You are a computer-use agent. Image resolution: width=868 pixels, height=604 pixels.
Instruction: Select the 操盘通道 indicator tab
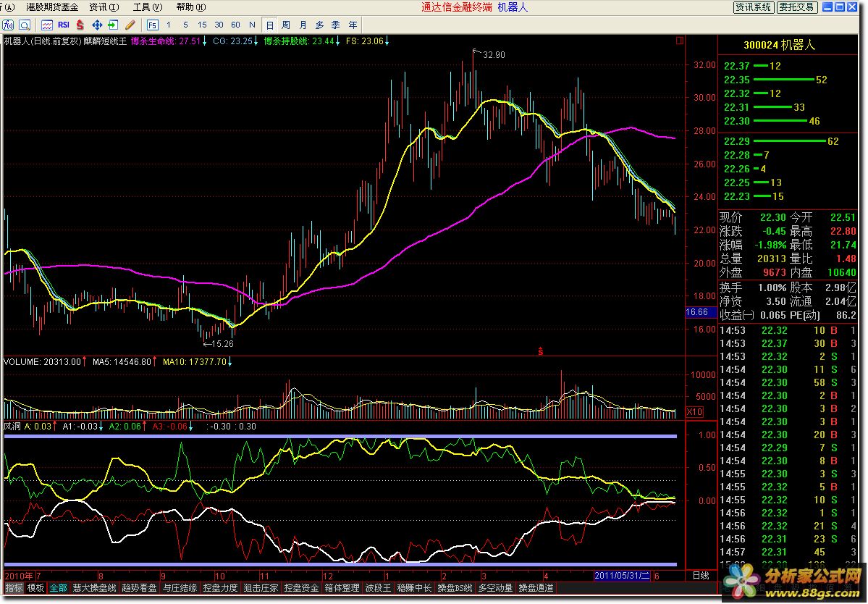[536, 588]
